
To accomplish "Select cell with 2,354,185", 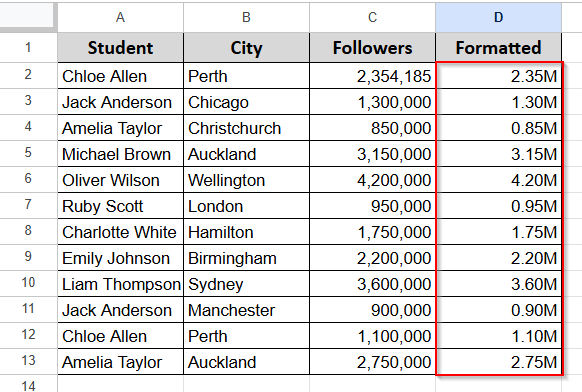I will click(x=372, y=76).
